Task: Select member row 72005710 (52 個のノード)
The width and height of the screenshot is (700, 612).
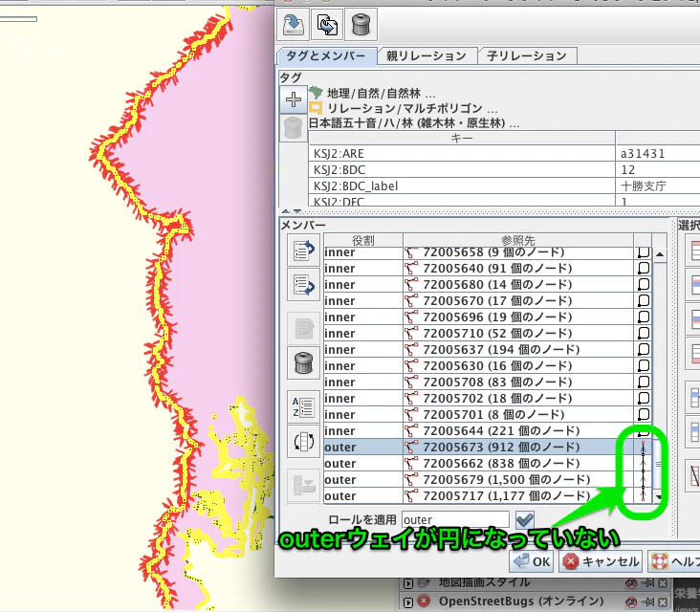Action: click(x=488, y=333)
